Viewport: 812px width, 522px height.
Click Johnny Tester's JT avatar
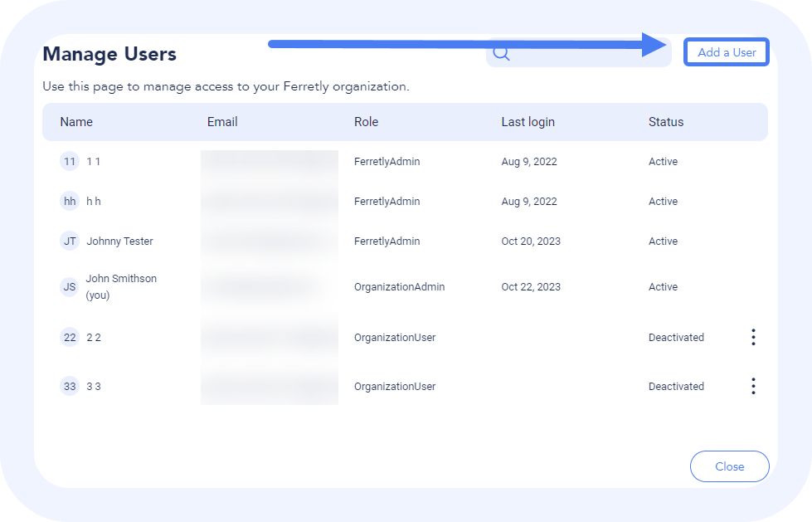point(70,241)
